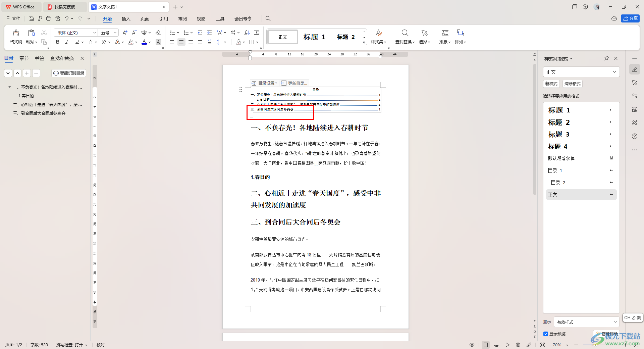This screenshot has height=349, width=644.
Task: Click the Print icon in quick access toolbar
Action: point(49,18)
